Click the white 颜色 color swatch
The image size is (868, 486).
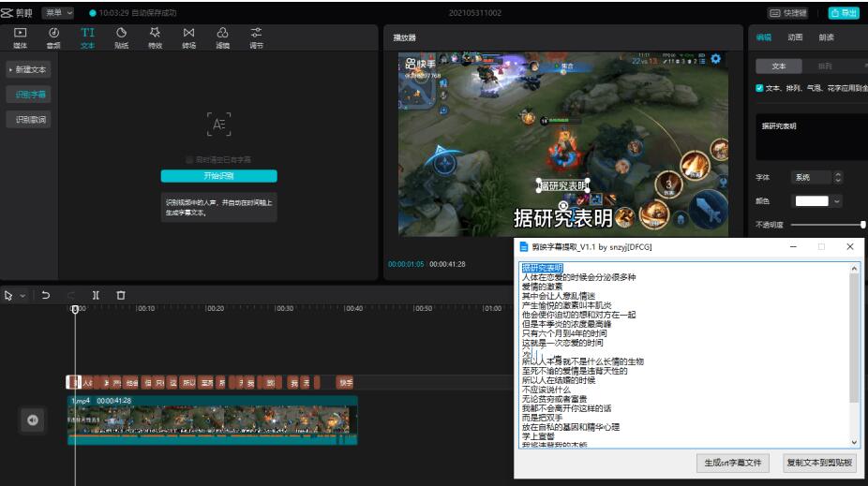[812, 201]
